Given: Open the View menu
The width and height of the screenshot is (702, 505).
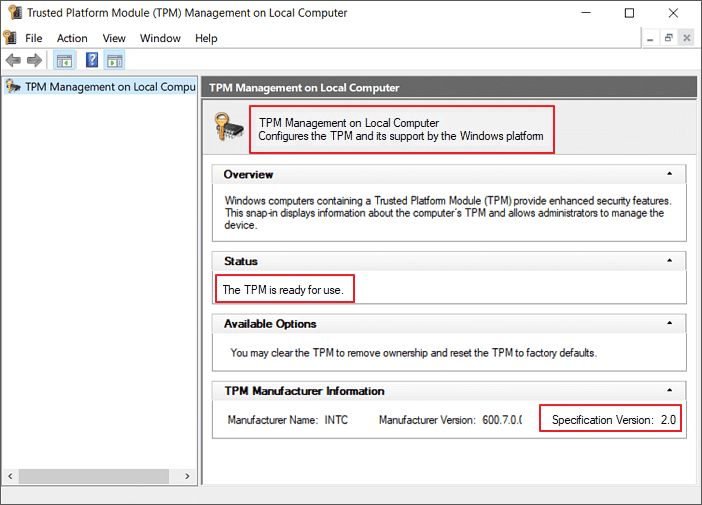Looking at the screenshot, I should [114, 38].
